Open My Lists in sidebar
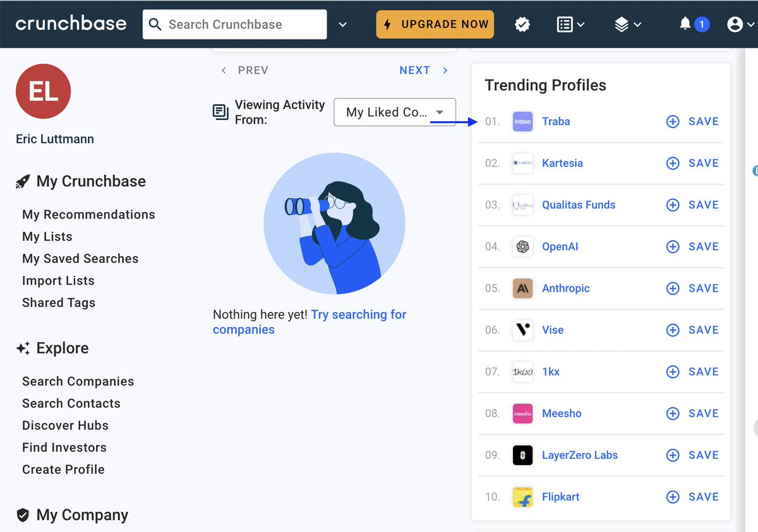The height and width of the screenshot is (532, 758). point(47,237)
